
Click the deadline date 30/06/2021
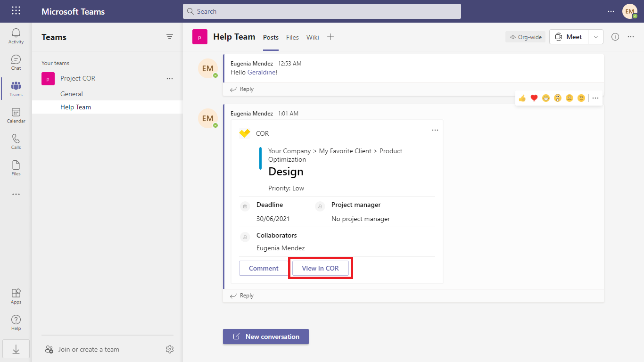[x=273, y=219]
